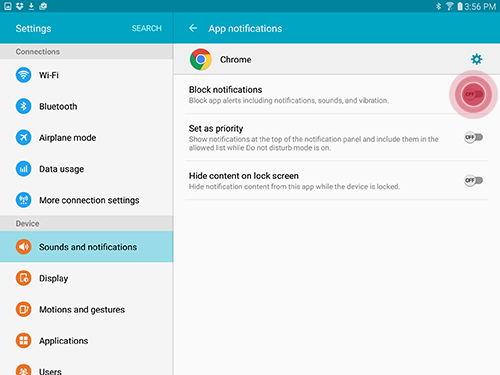Tap the Motions and gestures icon
500x375 pixels.
pos(23,309)
